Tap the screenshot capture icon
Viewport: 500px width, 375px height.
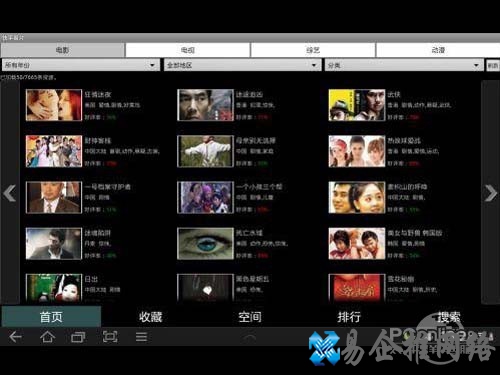[x=110, y=337]
